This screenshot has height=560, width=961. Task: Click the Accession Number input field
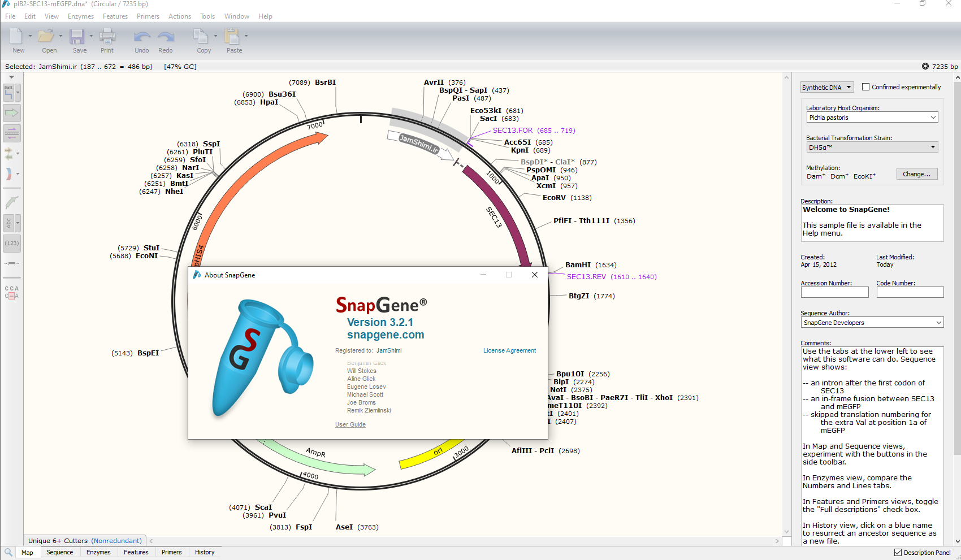click(834, 292)
